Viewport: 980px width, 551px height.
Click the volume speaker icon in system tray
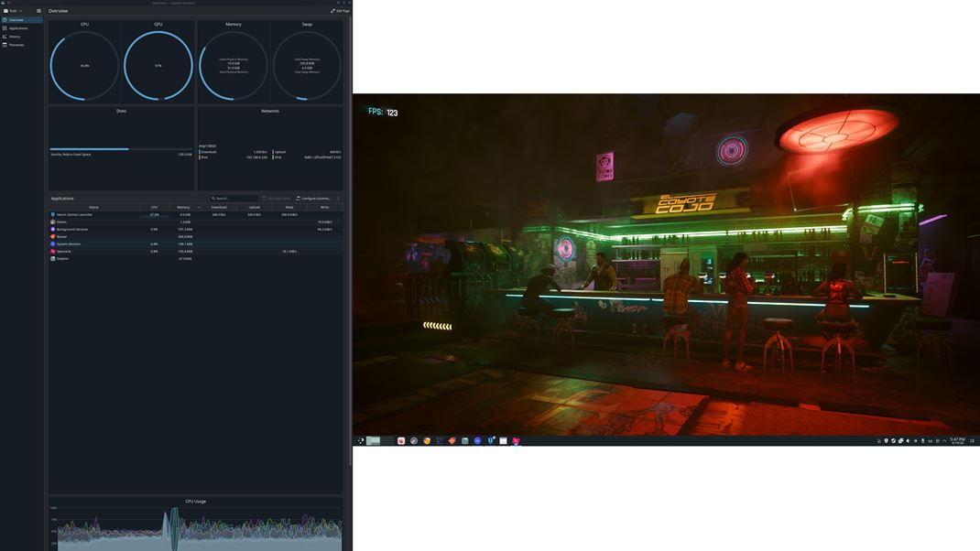(909, 441)
